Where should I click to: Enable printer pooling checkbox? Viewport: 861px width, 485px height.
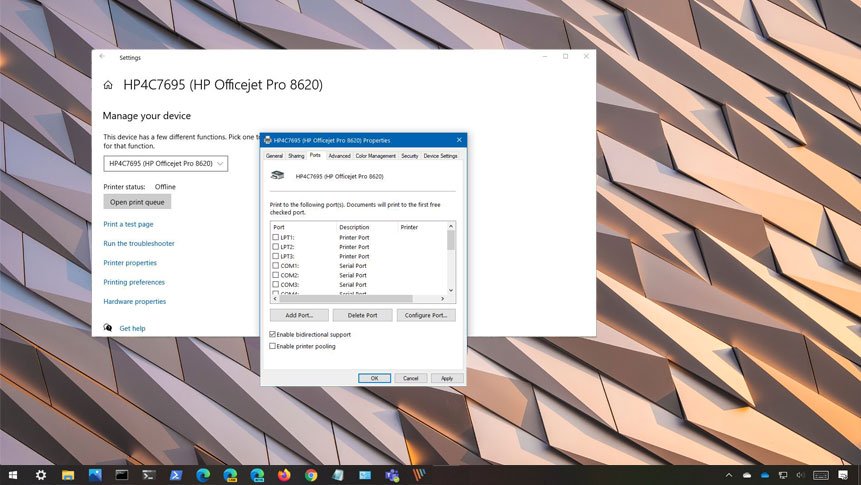tap(273, 346)
